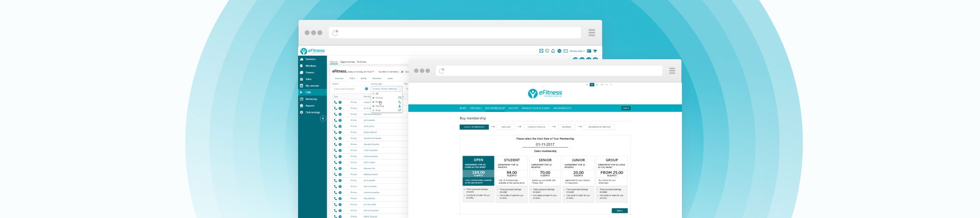Viewport: 980px width, 218px height.
Task: Toggle the All checkbox in activity list
Action: (x=373, y=93)
